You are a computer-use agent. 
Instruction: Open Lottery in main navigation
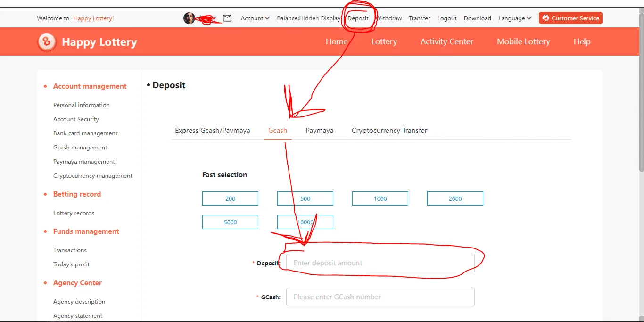click(x=384, y=41)
